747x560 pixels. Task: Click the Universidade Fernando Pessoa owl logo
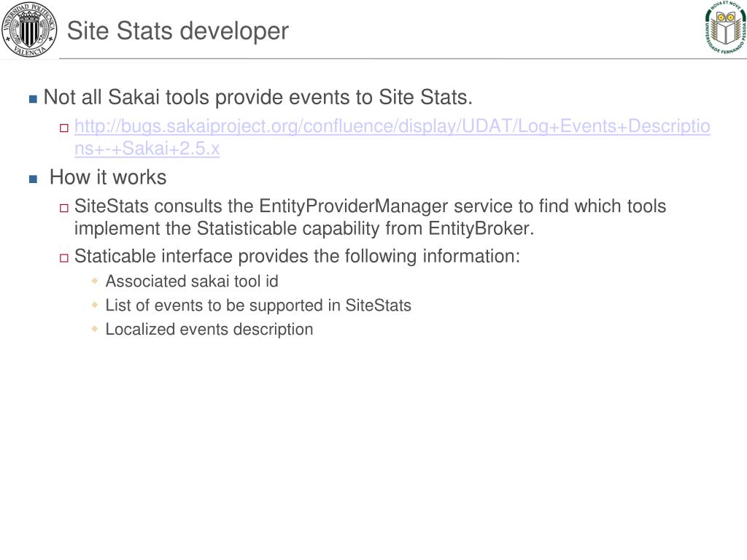click(x=725, y=28)
